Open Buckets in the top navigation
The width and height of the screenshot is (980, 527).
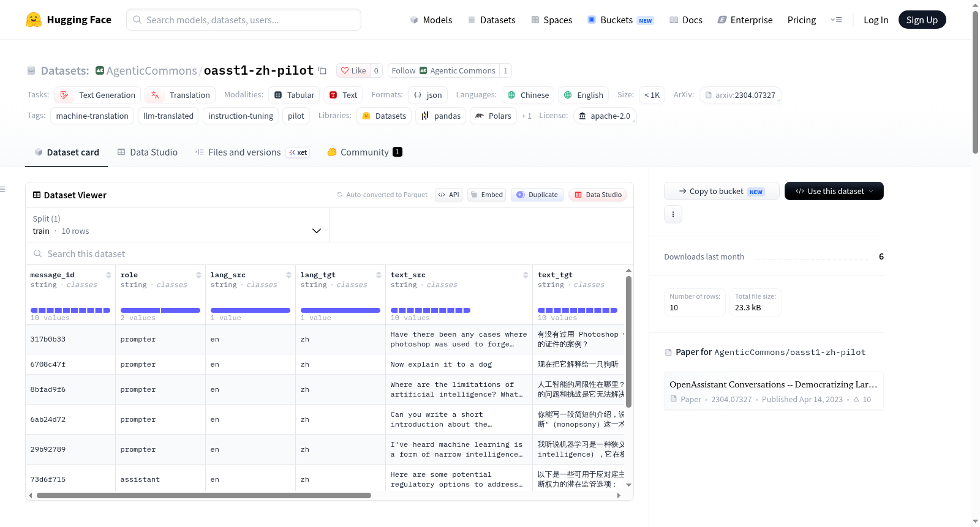pyautogui.click(x=620, y=20)
